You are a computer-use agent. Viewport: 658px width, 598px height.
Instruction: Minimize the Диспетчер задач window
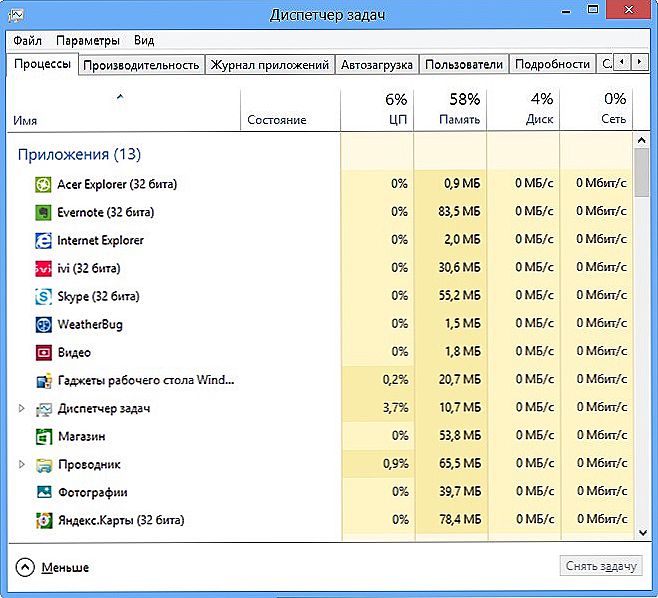click(x=566, y=10)
